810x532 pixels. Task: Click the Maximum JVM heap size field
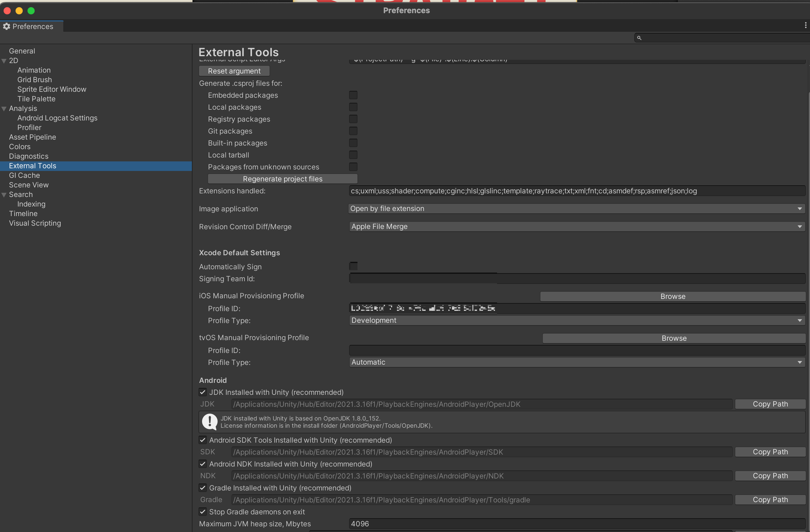(577, 524)
